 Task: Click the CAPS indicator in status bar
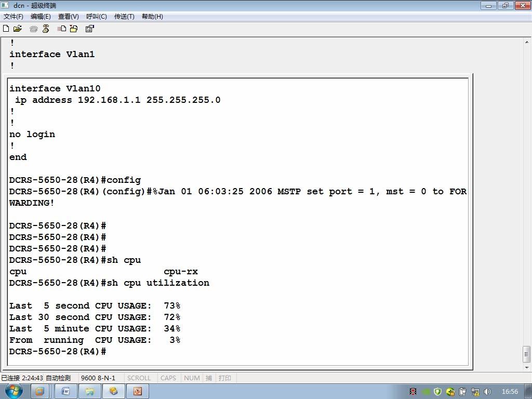click(168, 378)
